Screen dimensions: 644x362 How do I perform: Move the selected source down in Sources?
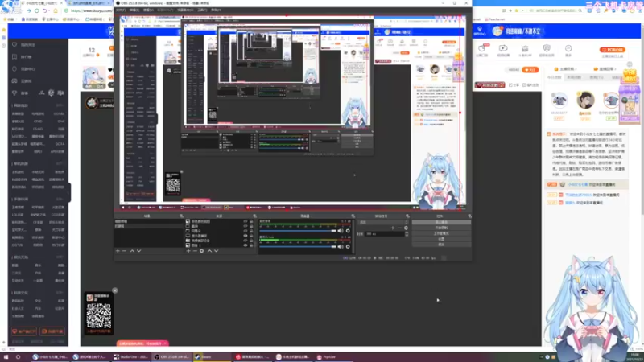click(x=217, y=251)
